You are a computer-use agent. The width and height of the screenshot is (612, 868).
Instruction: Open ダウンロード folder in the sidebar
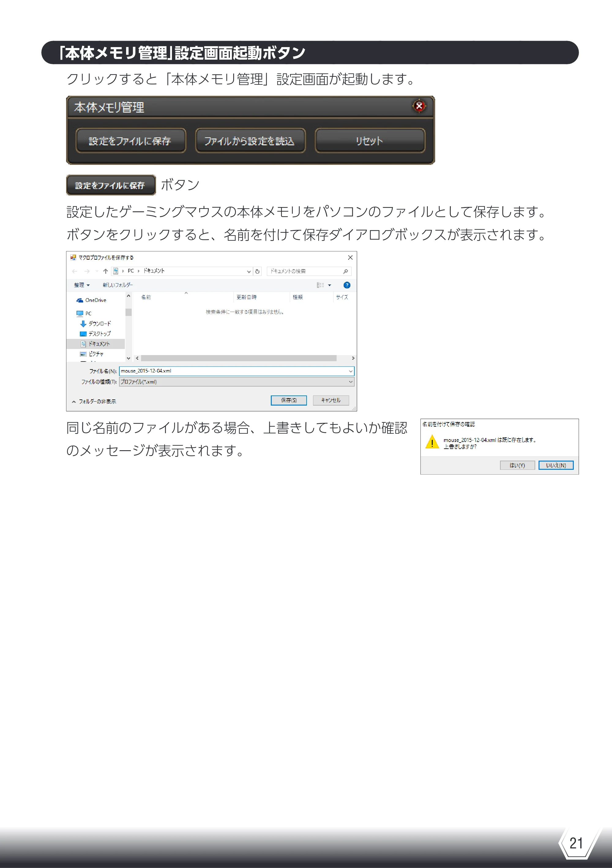(96, 324)
